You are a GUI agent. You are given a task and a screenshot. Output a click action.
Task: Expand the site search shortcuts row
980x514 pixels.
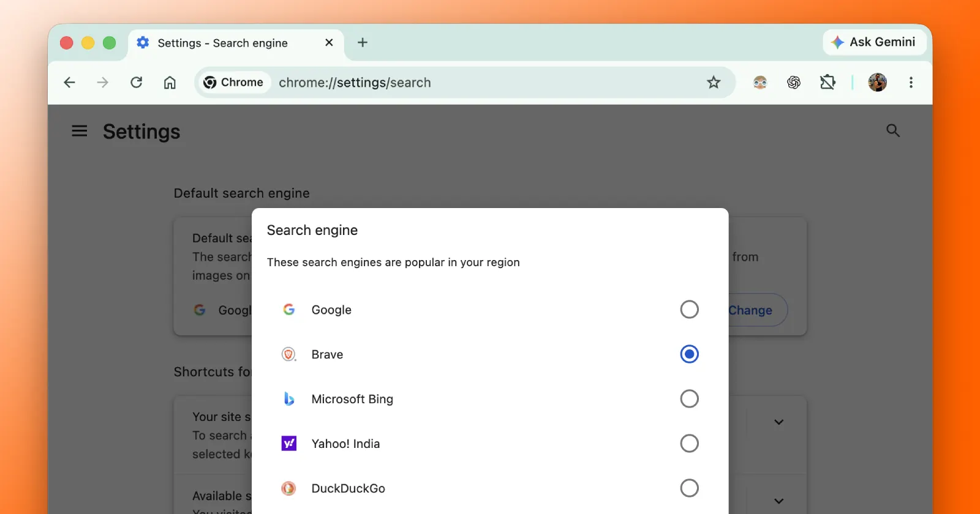click(779, 422)
